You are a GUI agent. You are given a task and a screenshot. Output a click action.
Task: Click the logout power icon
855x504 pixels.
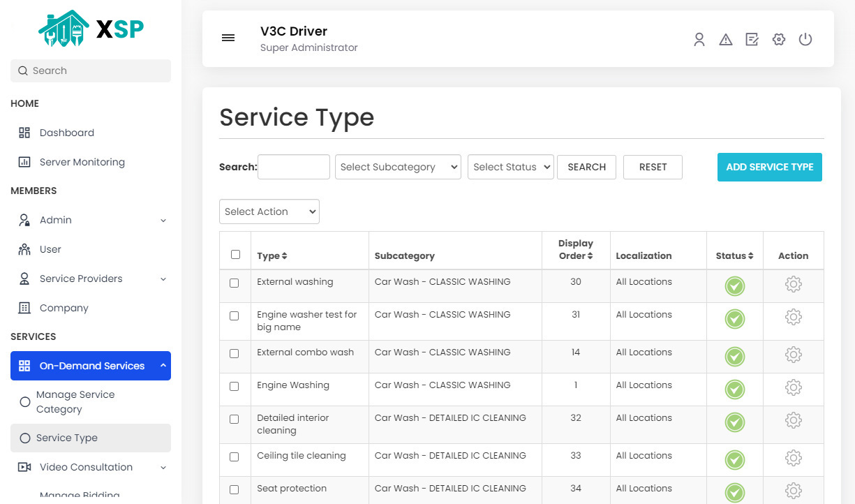(805, 39)
